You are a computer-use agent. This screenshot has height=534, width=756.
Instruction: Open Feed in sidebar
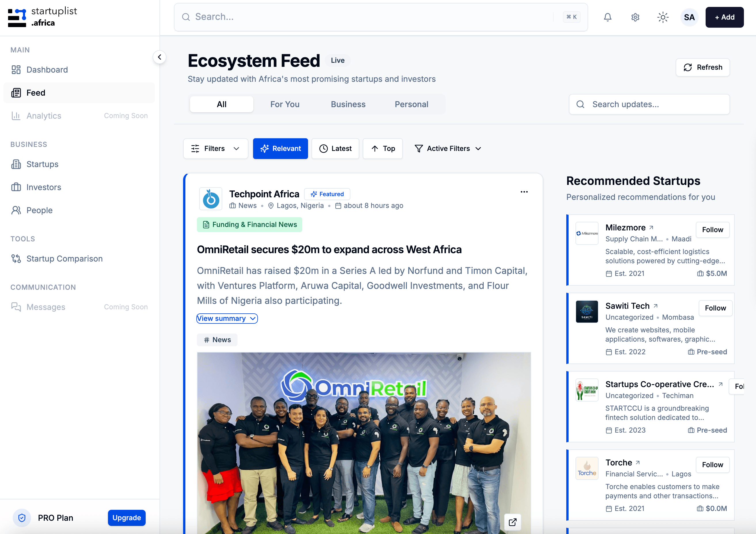point(79,93)
